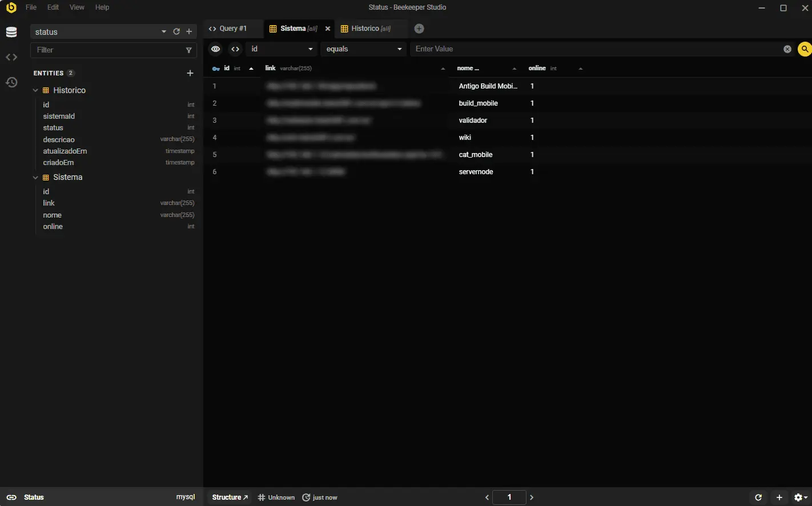Run the table filter search
This screenshot has width=812, height=506.
805,49
